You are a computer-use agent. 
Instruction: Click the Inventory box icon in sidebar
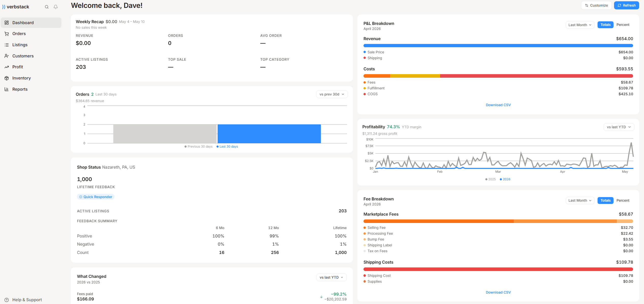coord(7,78)
